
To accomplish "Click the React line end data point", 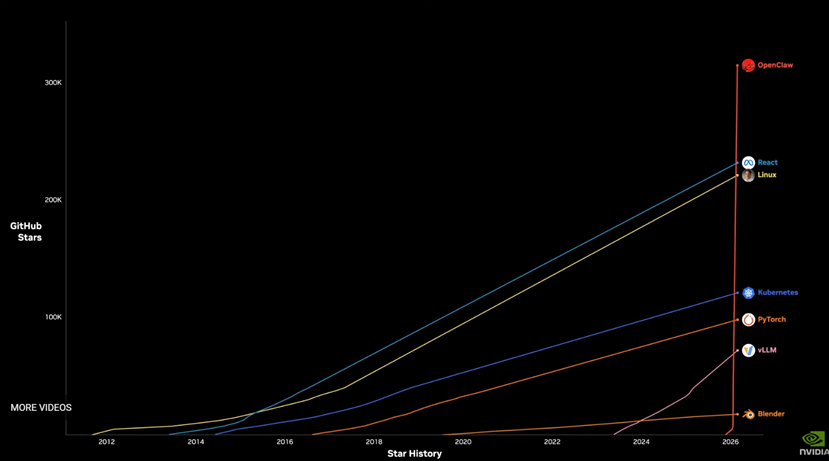I will pyautogui.click(x=738, y=163).
